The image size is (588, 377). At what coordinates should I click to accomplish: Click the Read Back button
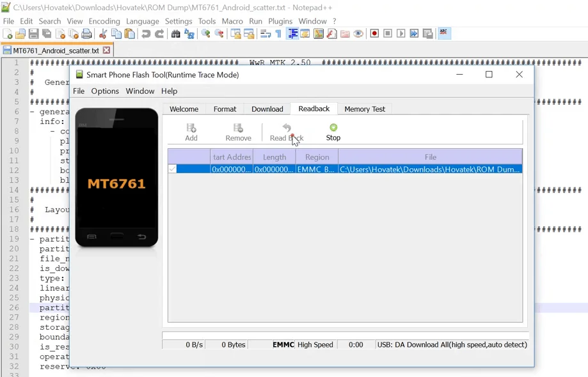pos(287,132)
